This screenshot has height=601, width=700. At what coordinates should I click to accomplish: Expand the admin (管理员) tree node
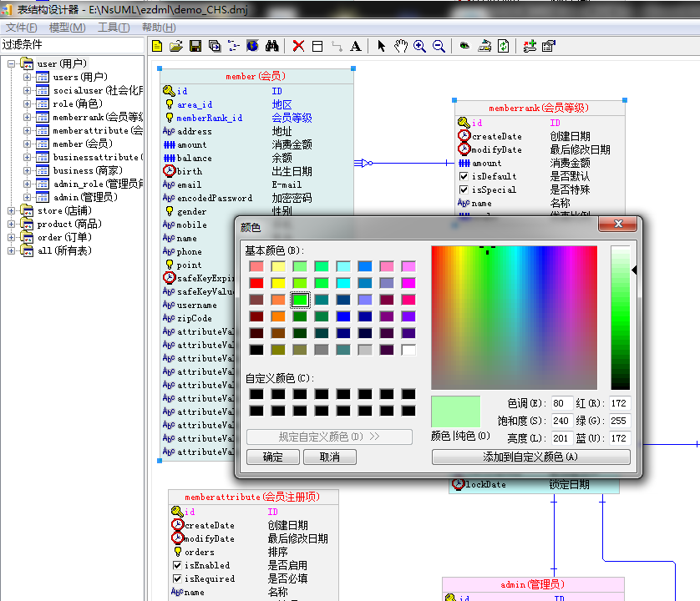tap(28, 197)
